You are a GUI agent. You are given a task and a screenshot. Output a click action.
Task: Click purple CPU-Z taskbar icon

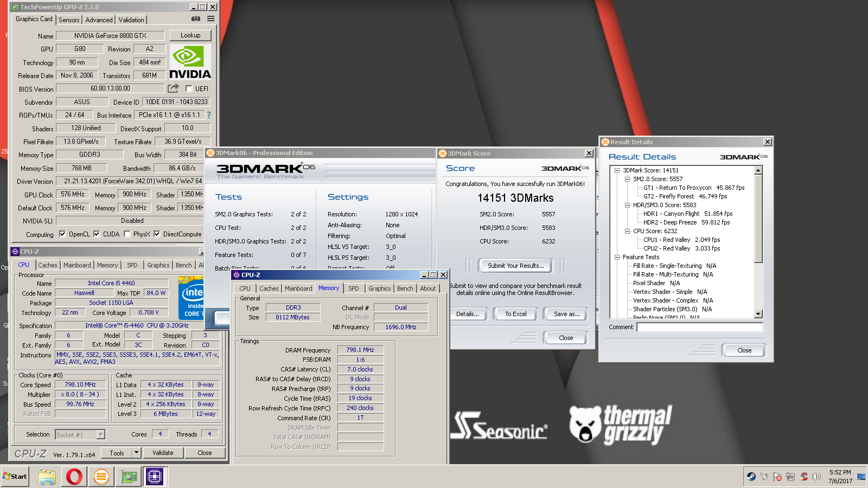pyautogui.click(x=155, y=477)
